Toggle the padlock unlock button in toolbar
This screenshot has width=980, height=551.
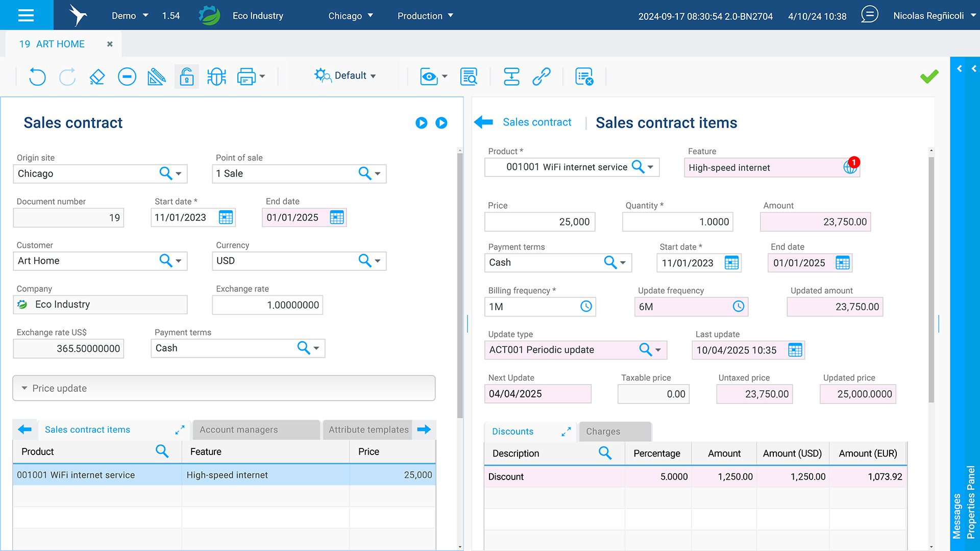(x=187, y=77)
